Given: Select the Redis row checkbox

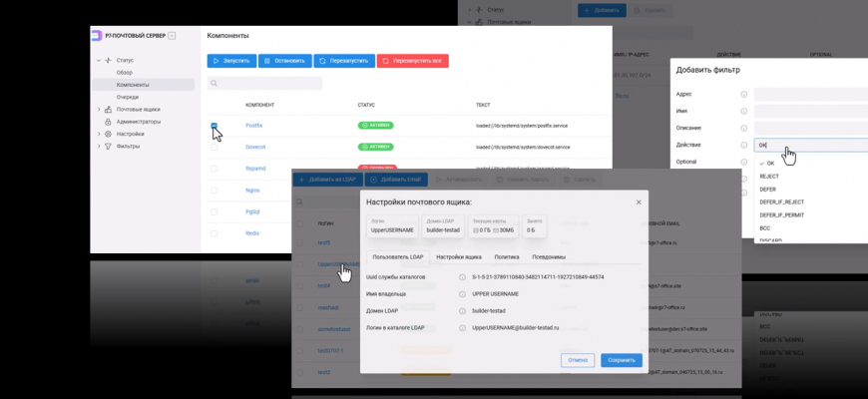Looking at the screenshot, I should [214, 232].
